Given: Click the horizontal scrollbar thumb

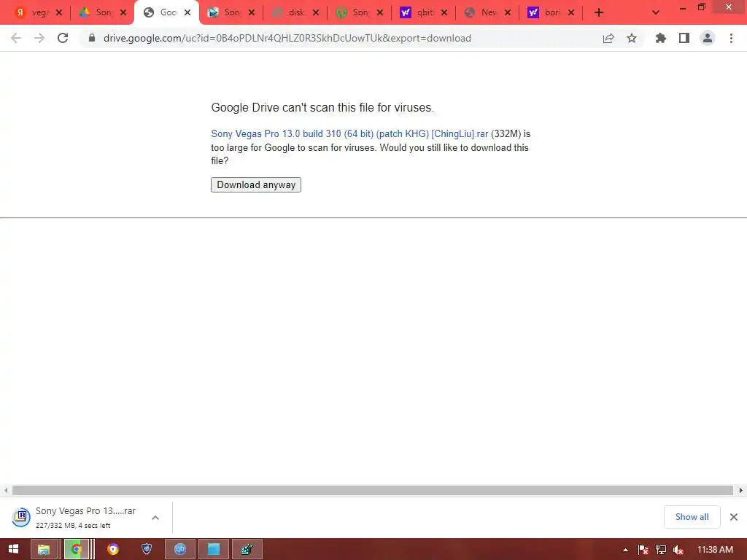Looking at the screenshot, I should click(373, 490).
